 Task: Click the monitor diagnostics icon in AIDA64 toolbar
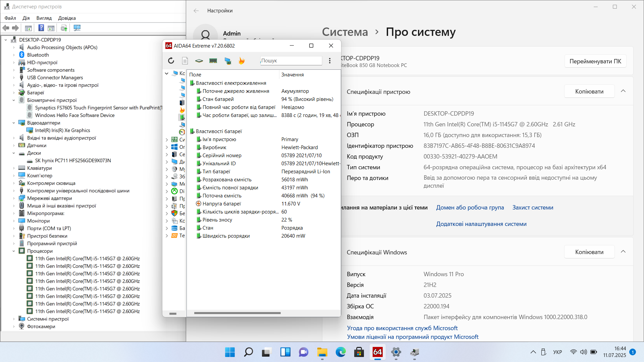[x=228, y=61]
